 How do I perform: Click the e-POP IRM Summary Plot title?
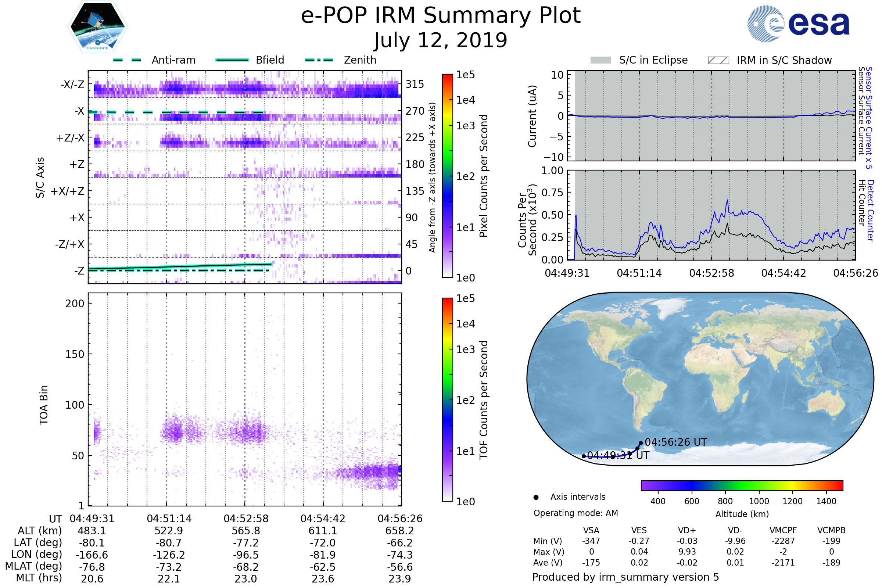(441, 16)
